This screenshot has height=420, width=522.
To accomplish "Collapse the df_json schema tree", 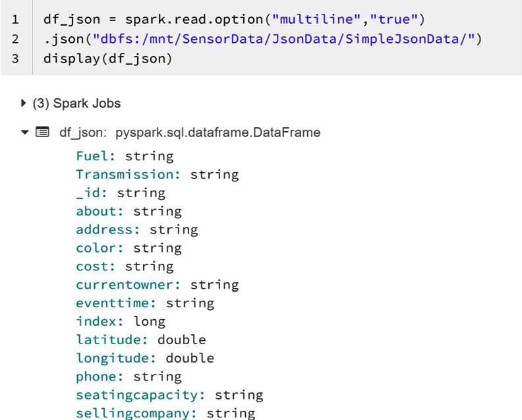I will (25, 133).
